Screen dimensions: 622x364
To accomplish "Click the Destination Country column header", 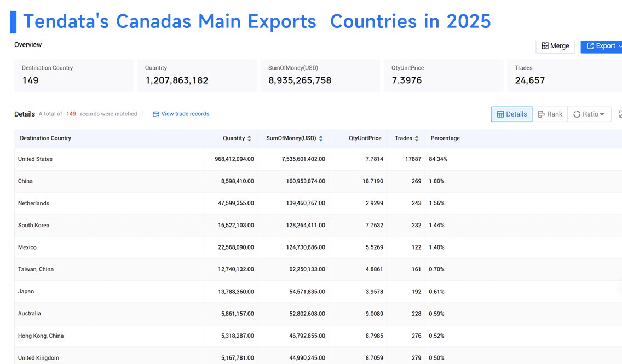I will point(45,138).
